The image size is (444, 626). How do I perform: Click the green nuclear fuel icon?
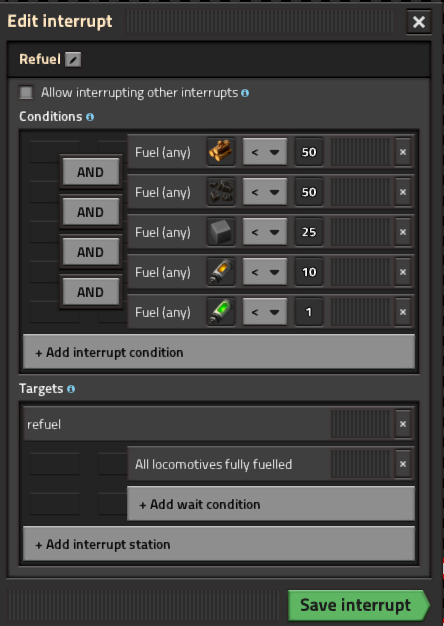(x=221, y=311)
